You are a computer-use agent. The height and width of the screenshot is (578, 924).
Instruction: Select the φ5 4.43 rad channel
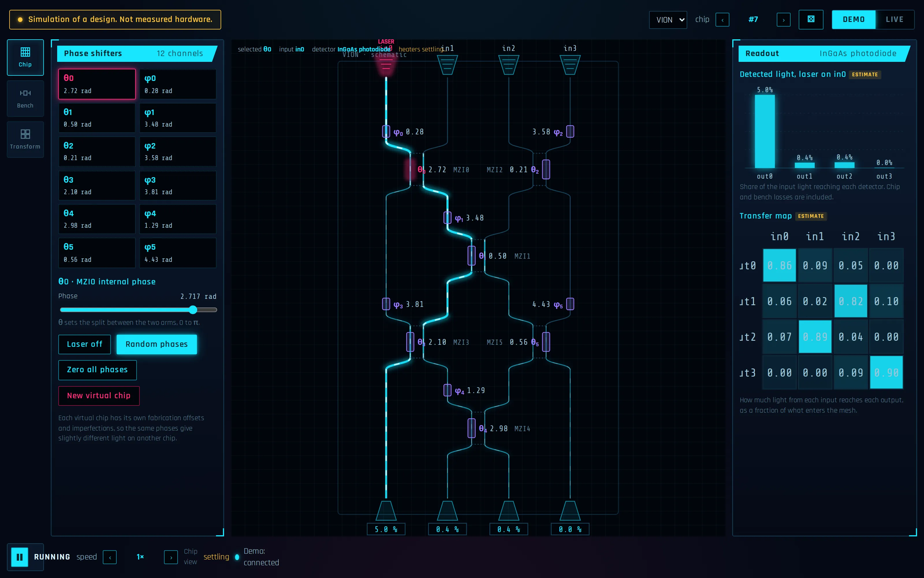tap(178, 253)
